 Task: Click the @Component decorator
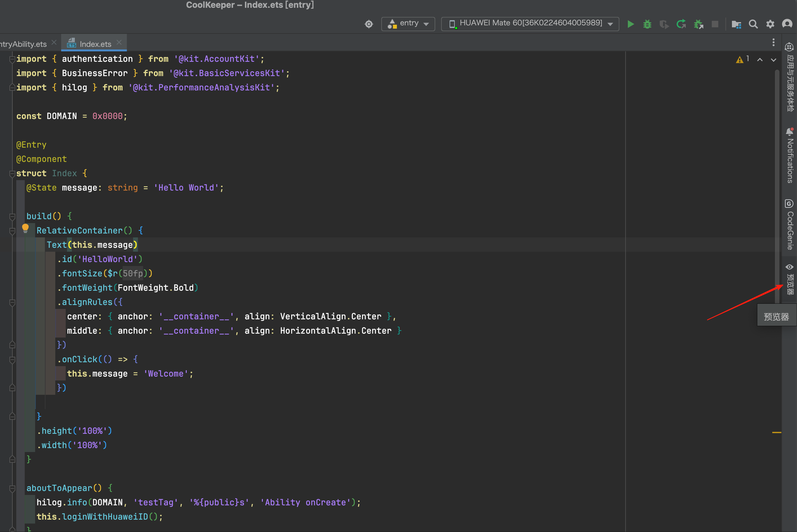pos(41,159)
